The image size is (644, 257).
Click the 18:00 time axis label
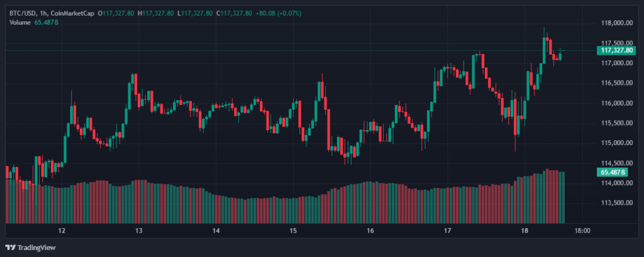pos(582,231)
